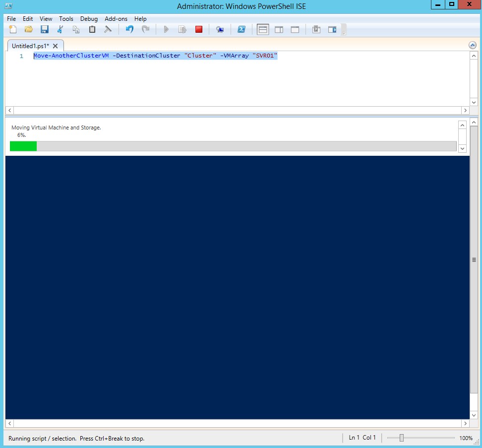This screenshot has height=448, width=482.
Task: Click script editor scroll up arrow
Action: coord(474,56)
